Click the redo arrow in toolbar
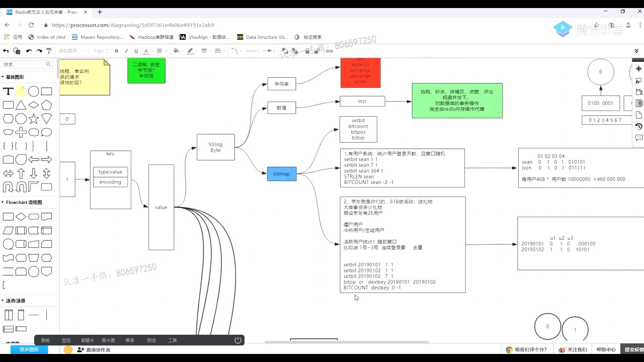The width and height of the screenshot is (644, 362). 39,51
